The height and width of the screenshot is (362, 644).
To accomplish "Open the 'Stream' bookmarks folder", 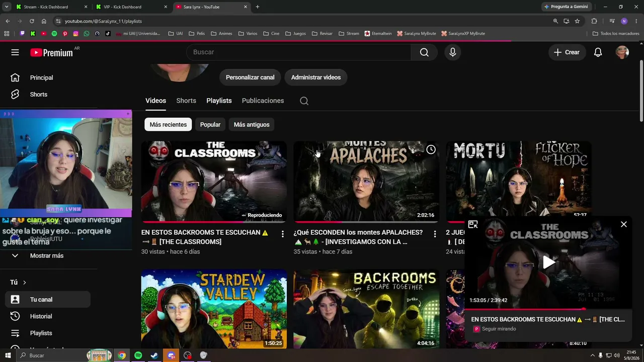I will [349, 34].
